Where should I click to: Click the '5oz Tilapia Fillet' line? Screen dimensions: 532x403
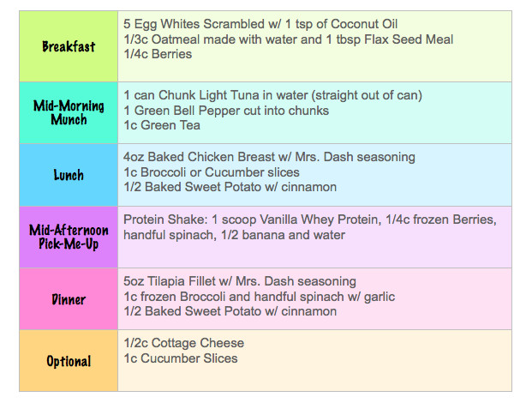pos(240,281)
